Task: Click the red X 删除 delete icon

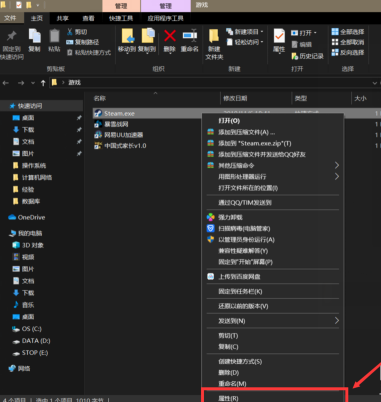Action: pos(170,36)
